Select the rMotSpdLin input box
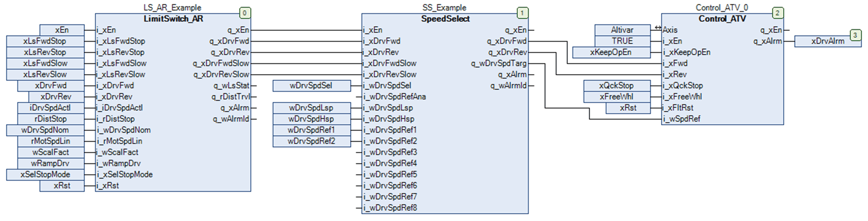 point(51,141)
